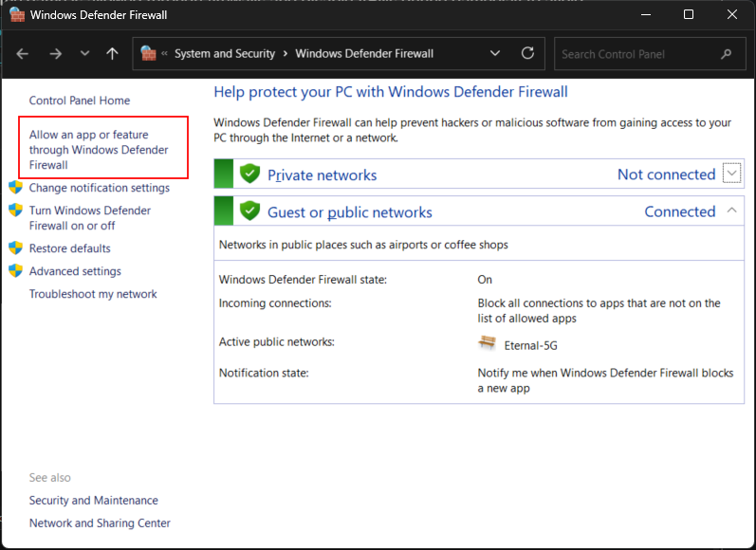Screen dimensions: 756x550
Task: Select Windows Defender Firewall breadcrumb
Action: tap(364, 54)
